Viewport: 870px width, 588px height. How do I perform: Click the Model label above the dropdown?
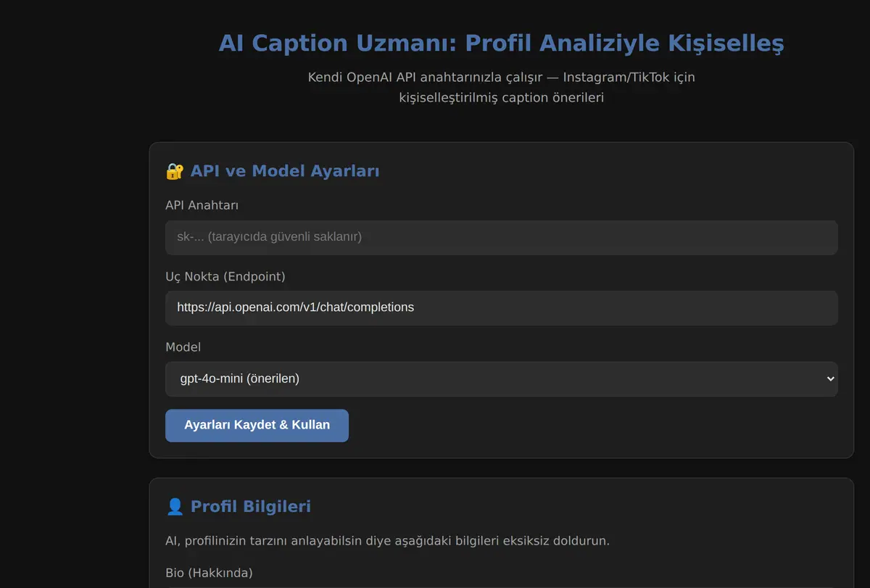point(183,347)
